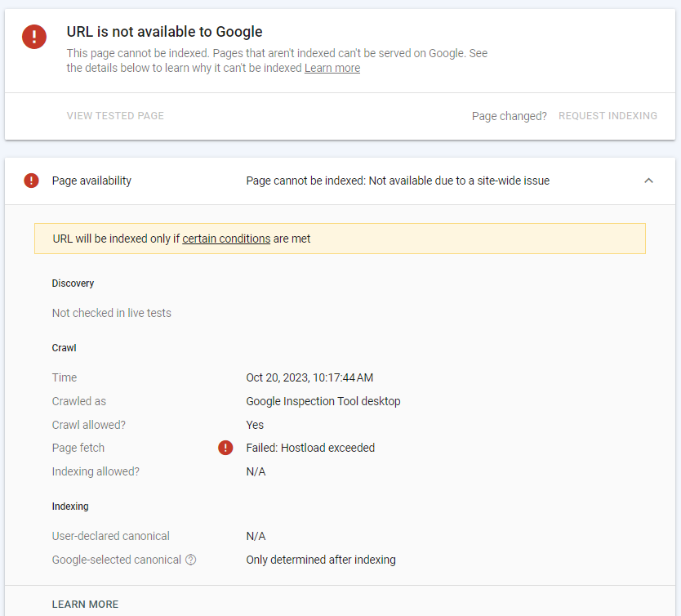Image resolution: width=681 pixels, height=616 pixels.
Task: Click the crawl time value Oct 20, 2023
Action: [309, 377]
